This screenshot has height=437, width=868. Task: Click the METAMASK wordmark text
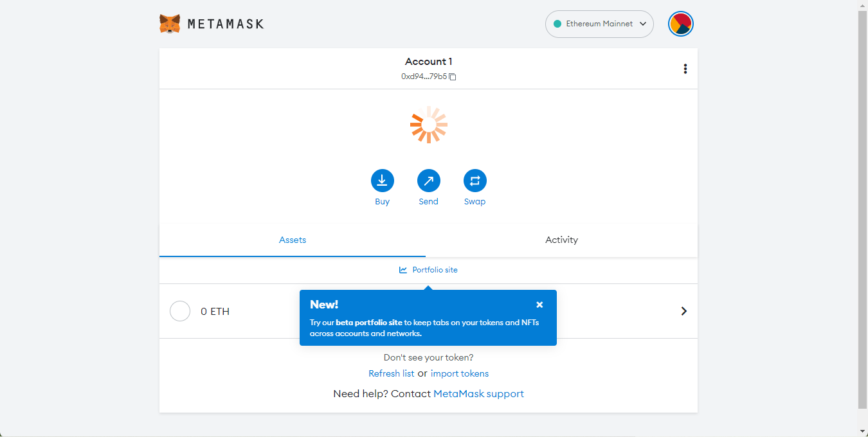pyautogui.click(x=226, y=24)
